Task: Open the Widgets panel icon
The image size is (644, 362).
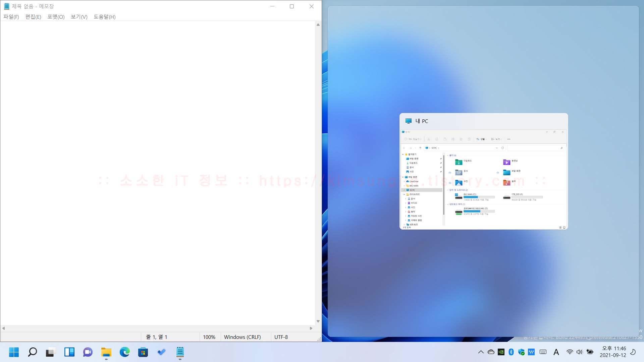Action: 69,352
